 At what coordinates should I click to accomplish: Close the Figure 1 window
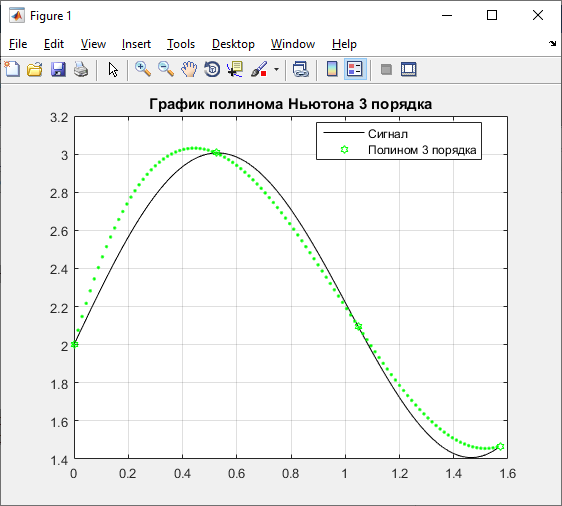click(x=538, y=15)
